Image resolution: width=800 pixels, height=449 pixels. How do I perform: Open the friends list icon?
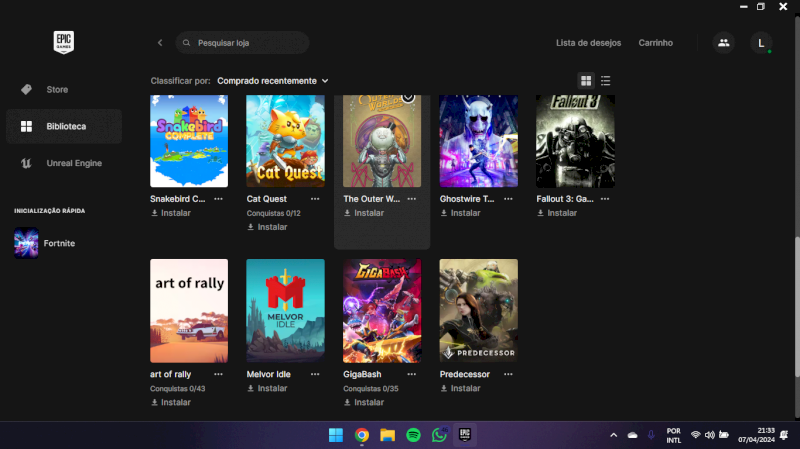pyautogui.click(x=723, y=43)
